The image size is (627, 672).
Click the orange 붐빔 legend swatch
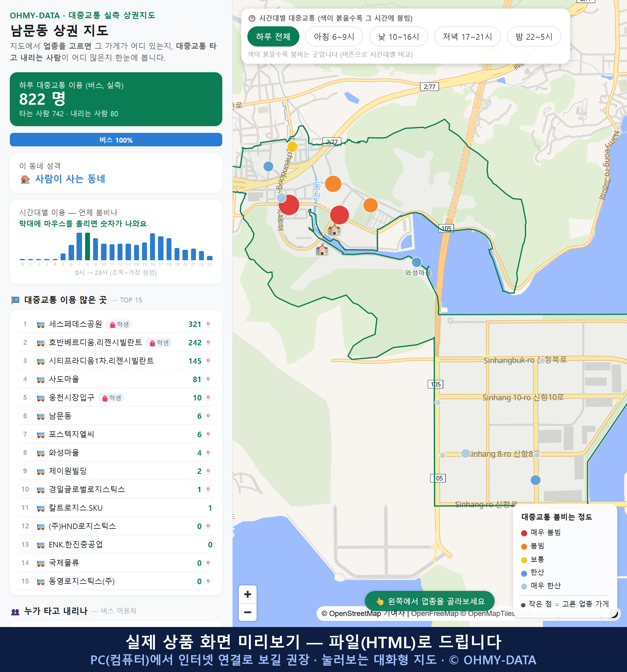(x=524, y=546)
